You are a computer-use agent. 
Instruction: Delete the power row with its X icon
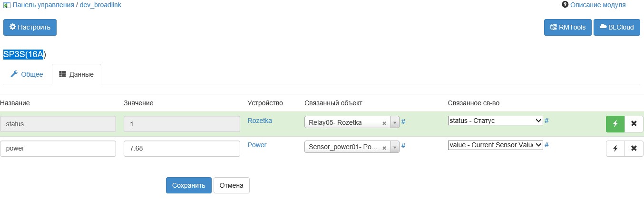(x=634, y=149)
